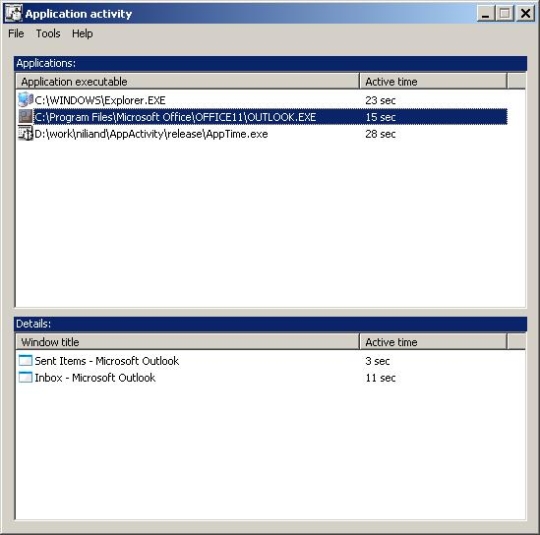Select the Sent Items - Microsoft Outlook entry

point(262,361)
